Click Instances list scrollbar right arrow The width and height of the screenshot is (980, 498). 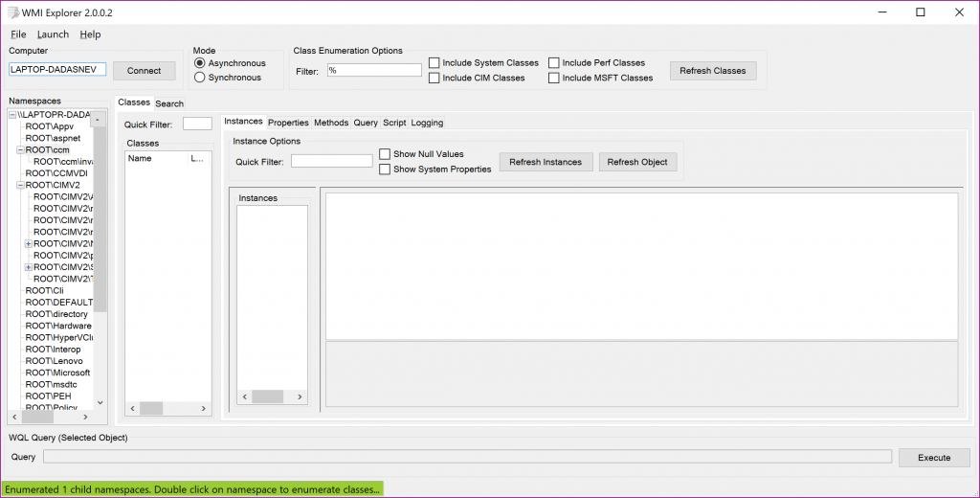(x=300, y=396)
